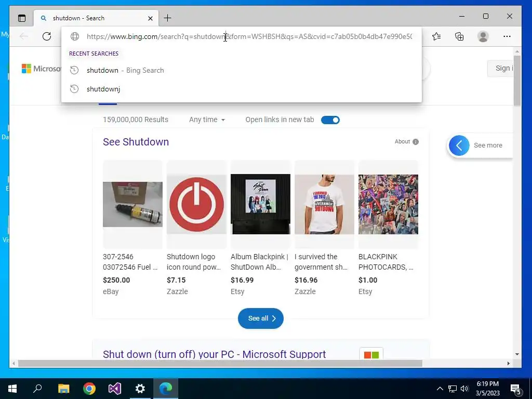The image size is (532, 399).
Task: Open the BLACKPINK PHOTOCARDS product image
Action: coord(388,204)
